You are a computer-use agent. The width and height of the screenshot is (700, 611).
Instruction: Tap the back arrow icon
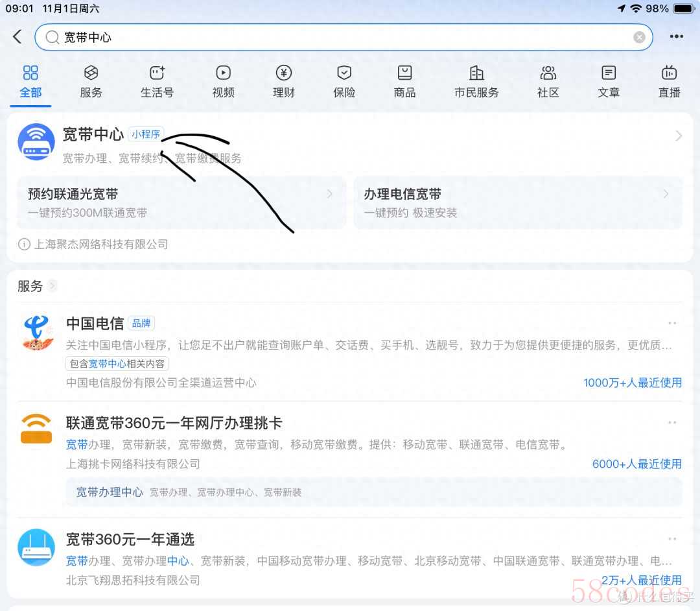(17, 37)
